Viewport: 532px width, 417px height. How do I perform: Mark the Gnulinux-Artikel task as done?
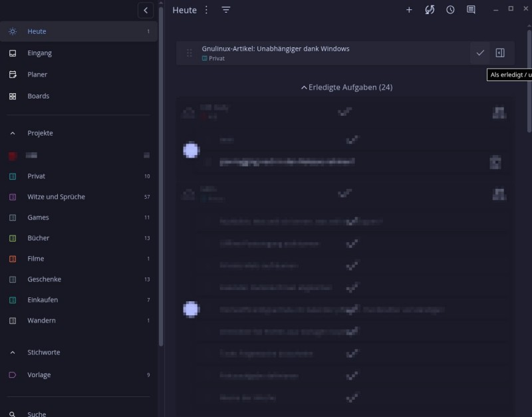[480, 53]
